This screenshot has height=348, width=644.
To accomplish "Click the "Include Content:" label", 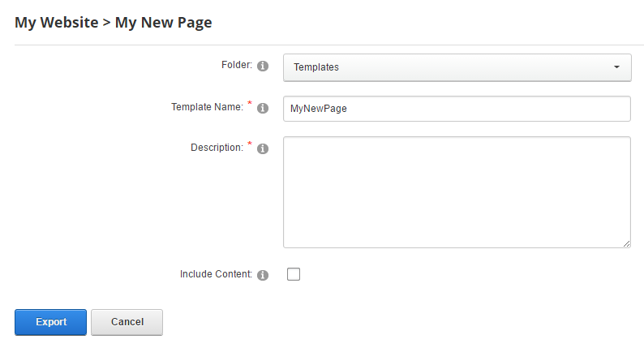I will pos(217,274).
